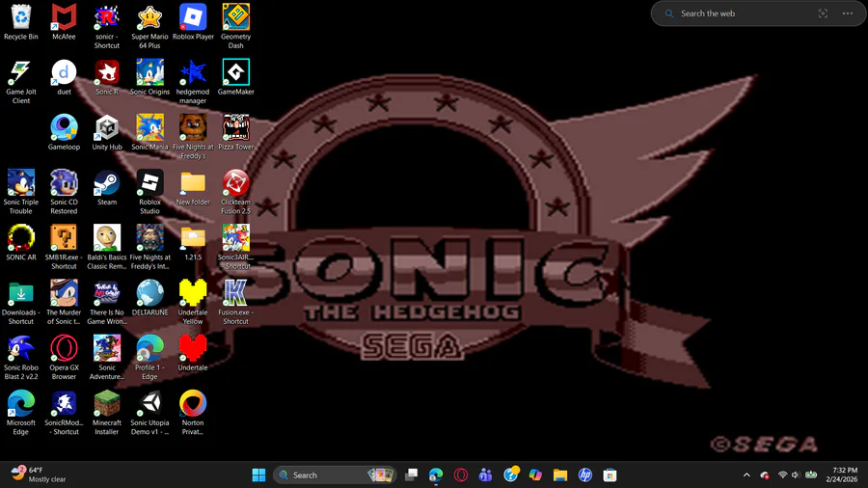The image size is (868, 488).
Task: Select Five Nights at Freddy's icon
Action: pos(193,137)
